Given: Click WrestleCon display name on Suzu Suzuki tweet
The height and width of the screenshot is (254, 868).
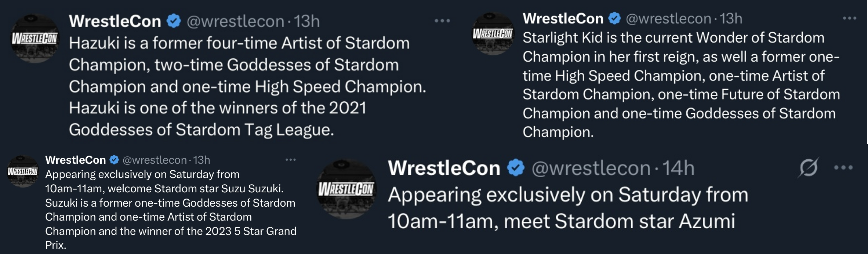Looking at the screenshot, I should [x=76, y=160].
